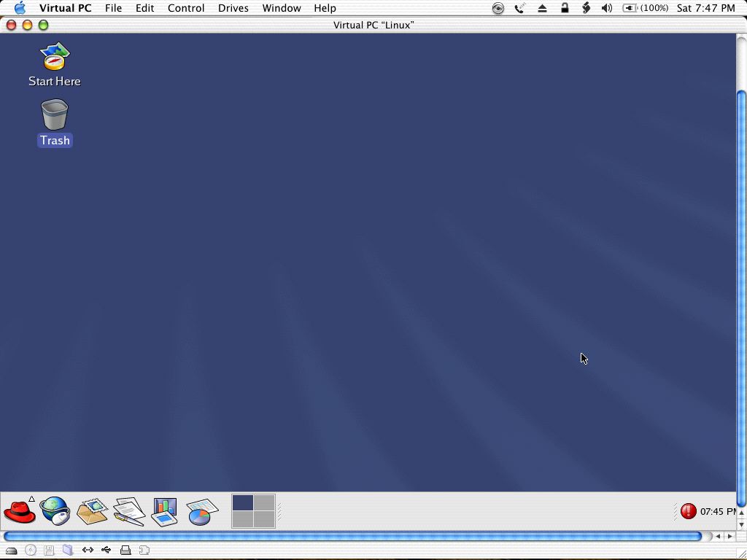This screenshot has height=560, width=747.
Task: Click the floppy disk status icon
Action: click(x=49, y=551)
